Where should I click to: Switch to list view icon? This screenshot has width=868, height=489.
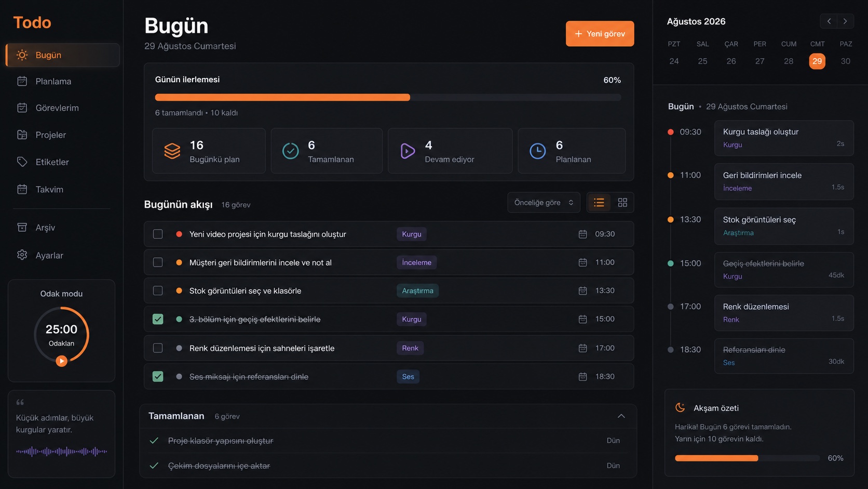[x=599, y=203]
